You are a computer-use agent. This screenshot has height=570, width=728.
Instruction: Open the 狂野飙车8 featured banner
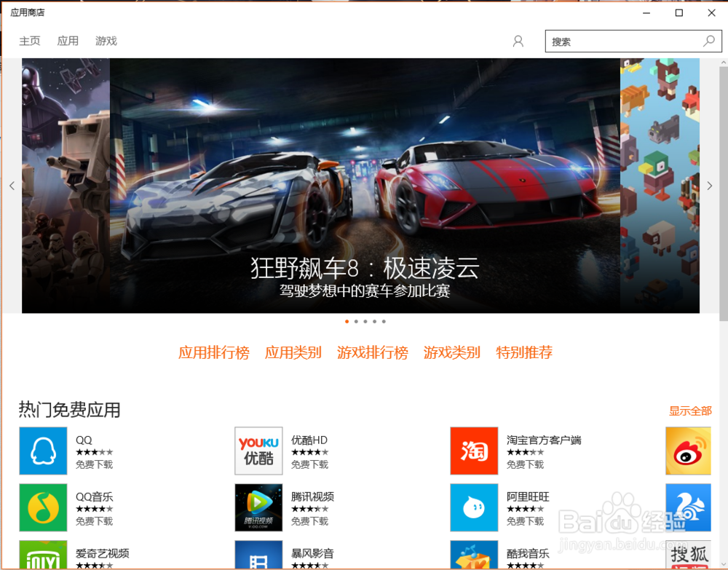(x=365, y=186)
